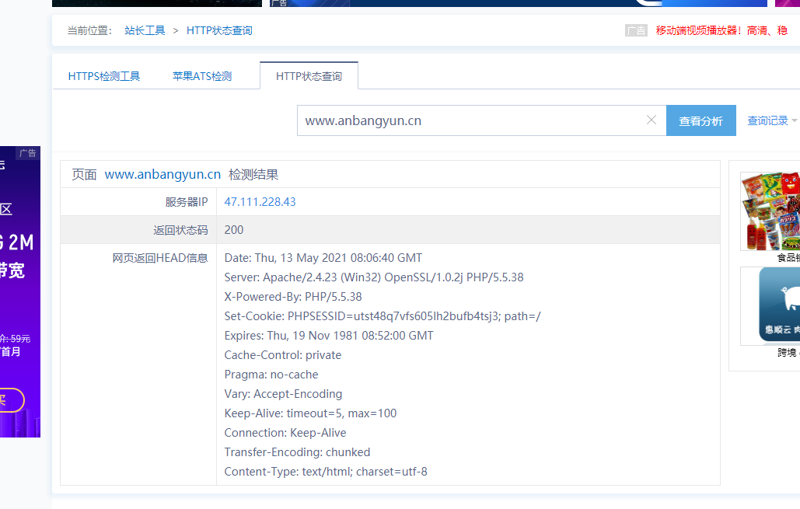Click server IP 47.111.228.43
800x509 pixels.
click(260, 202)
